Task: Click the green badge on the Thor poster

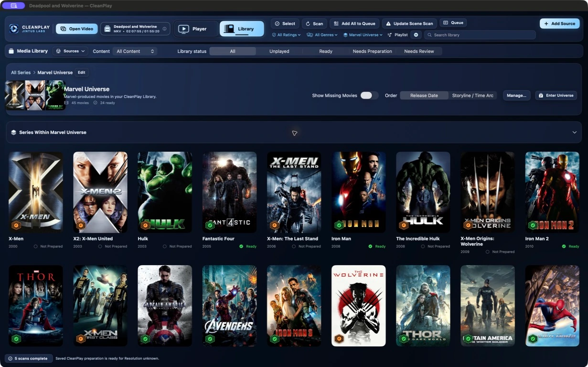Action: click(x=16, y=339)
